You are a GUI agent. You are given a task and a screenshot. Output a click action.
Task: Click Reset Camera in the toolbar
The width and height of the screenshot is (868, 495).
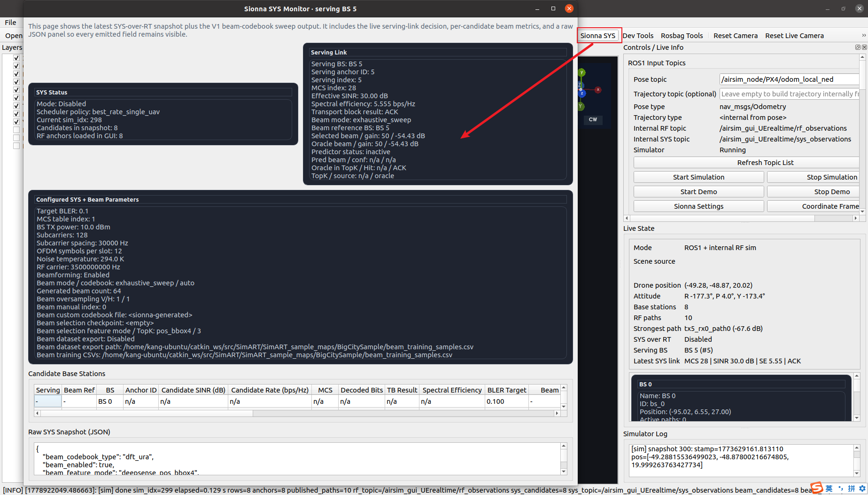coord(736,36)
